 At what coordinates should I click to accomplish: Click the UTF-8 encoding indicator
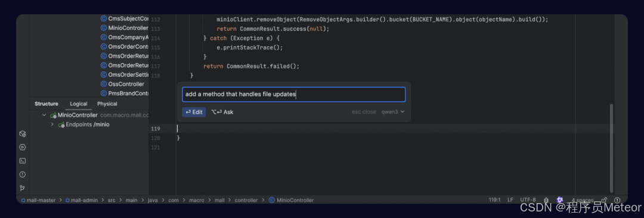(x=528, y=200)
